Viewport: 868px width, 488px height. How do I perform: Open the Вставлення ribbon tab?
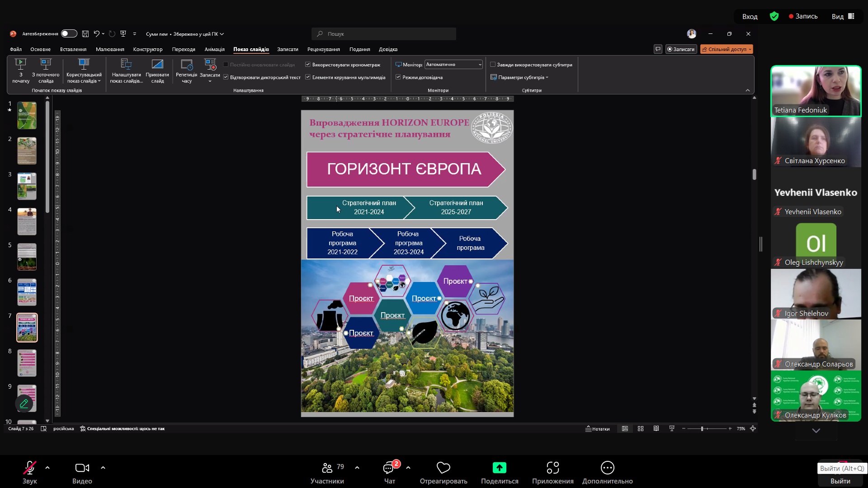73,49
